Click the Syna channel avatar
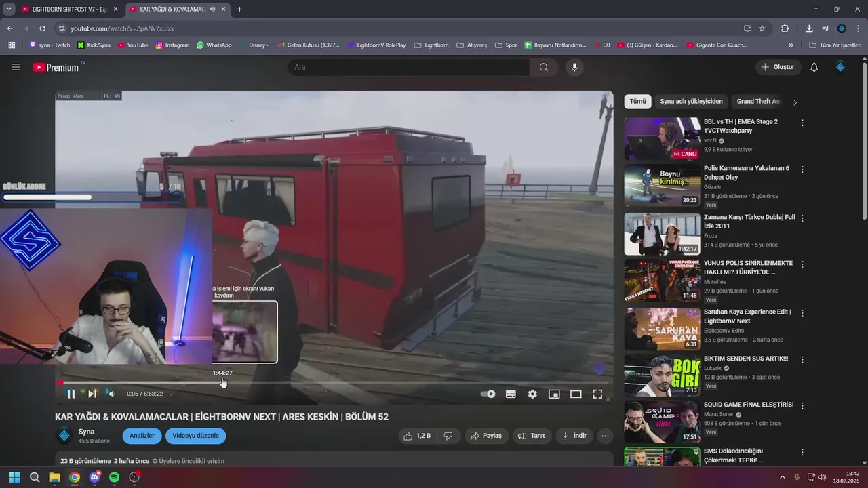The width and height of the screenshot is (868, 488). click(x=64, y=436)
